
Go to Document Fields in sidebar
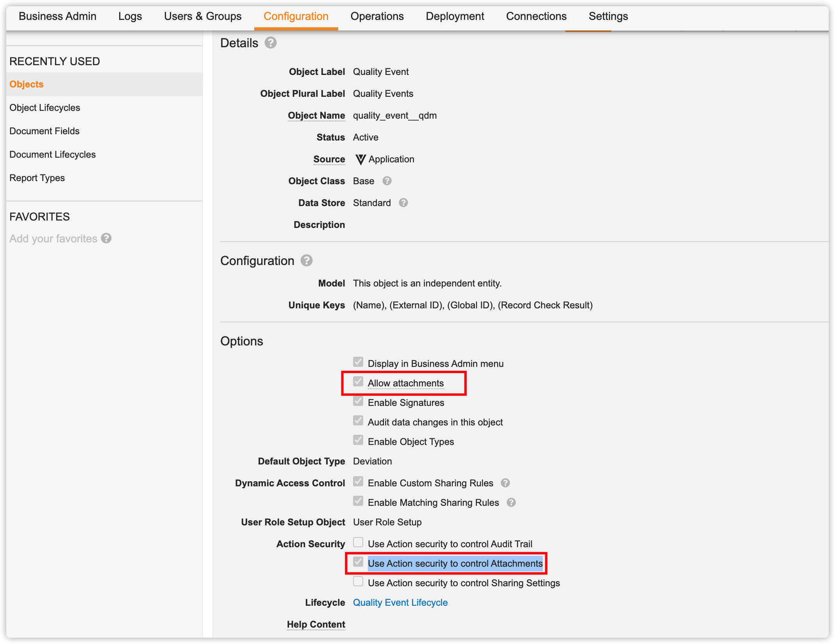pos(45,131)
